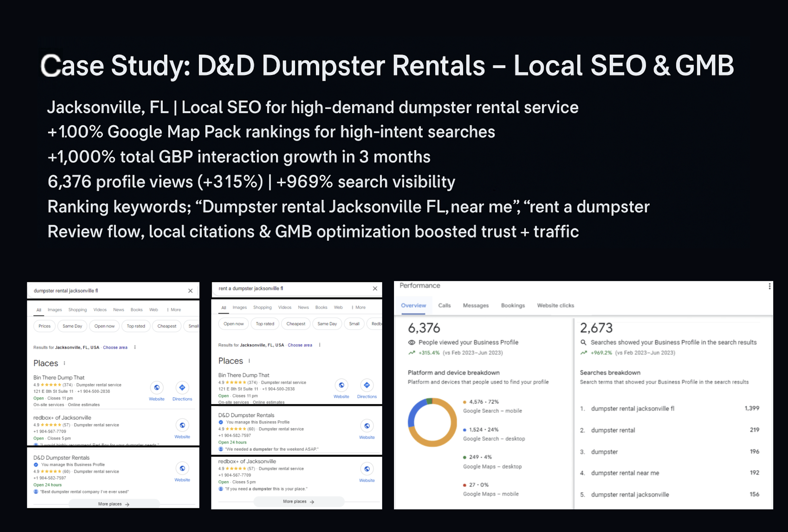Select the Videos tab in middle search panel
The height and width of the screenshot is (532, 788).
(x=285, y=307)
